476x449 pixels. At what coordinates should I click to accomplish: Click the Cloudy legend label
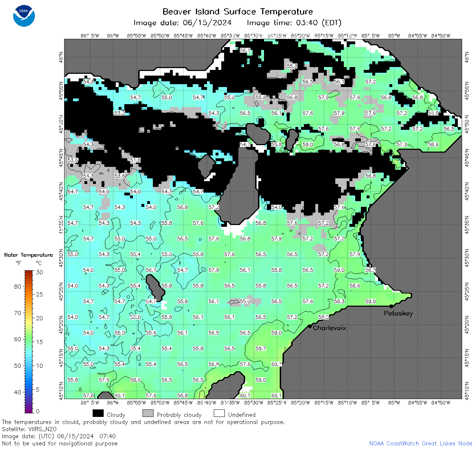click(116, 415)
